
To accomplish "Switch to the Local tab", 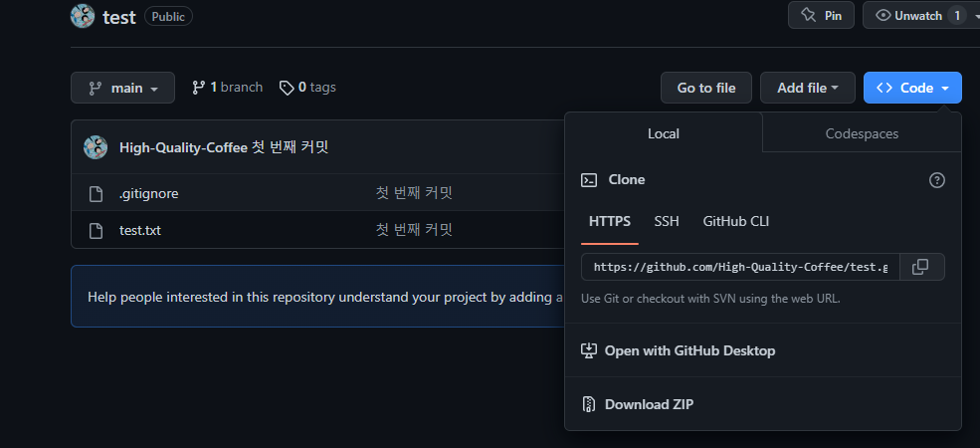I will [664, 132].
